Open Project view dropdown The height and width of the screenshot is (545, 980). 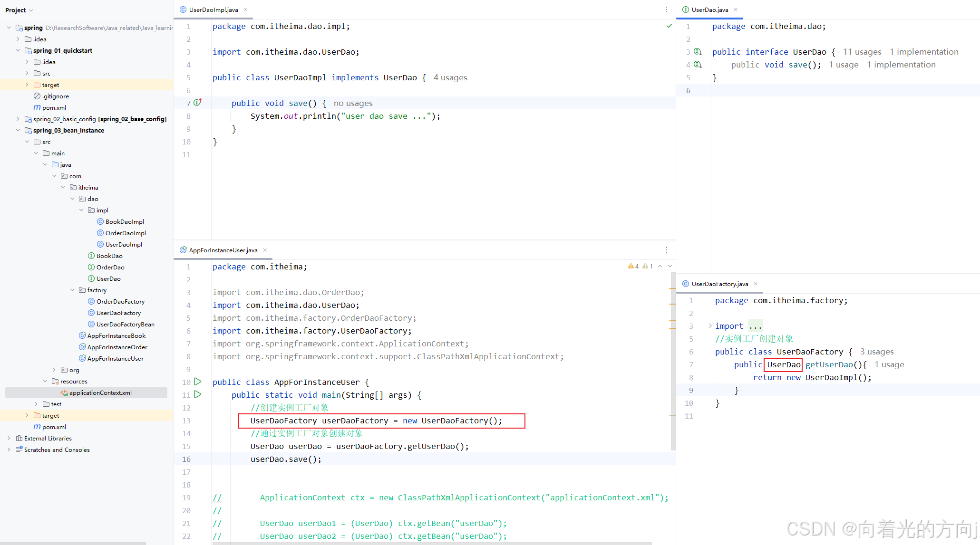point(19,10)
